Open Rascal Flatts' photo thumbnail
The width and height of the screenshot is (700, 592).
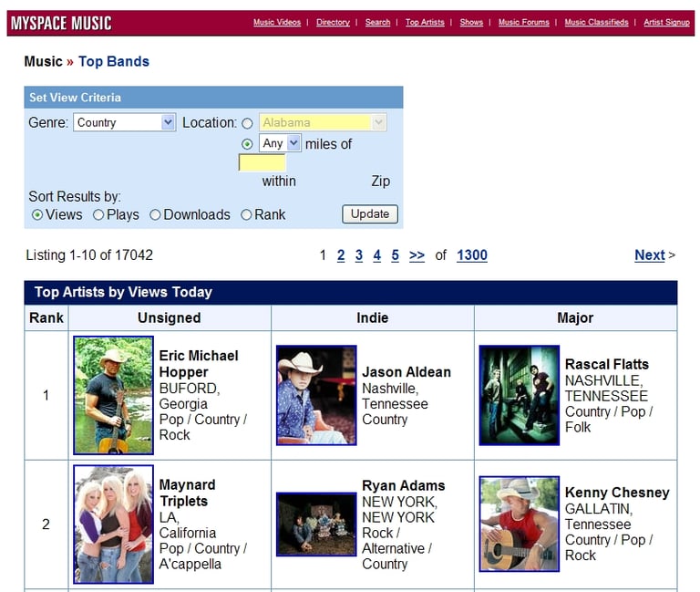(520, 395)
